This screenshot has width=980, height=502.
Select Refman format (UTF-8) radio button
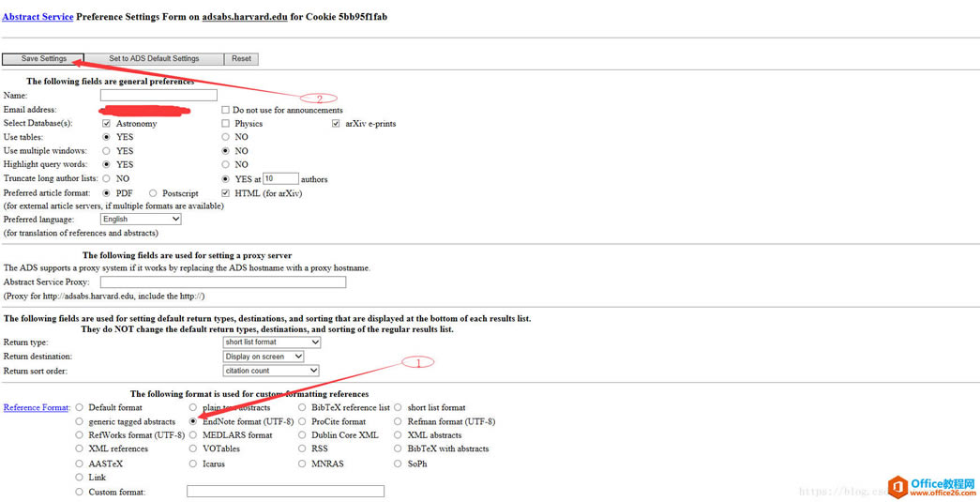(x=399, y=421)
